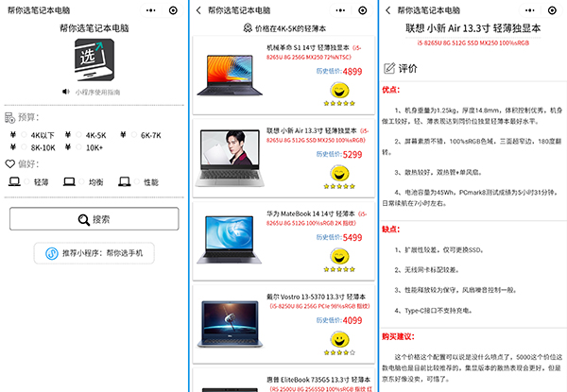Click the star rating on the 机械革命 S1 card

click(x=339, y=103)
